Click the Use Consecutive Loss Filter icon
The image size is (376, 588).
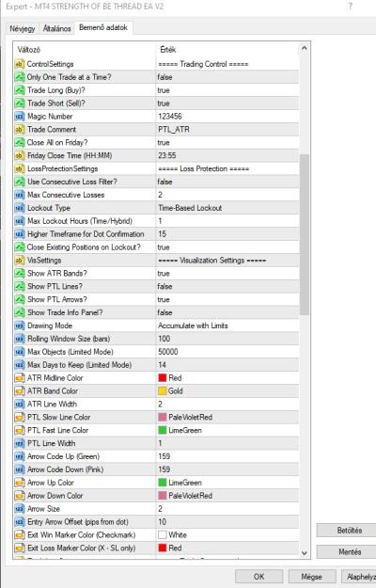tap(20, 182)
